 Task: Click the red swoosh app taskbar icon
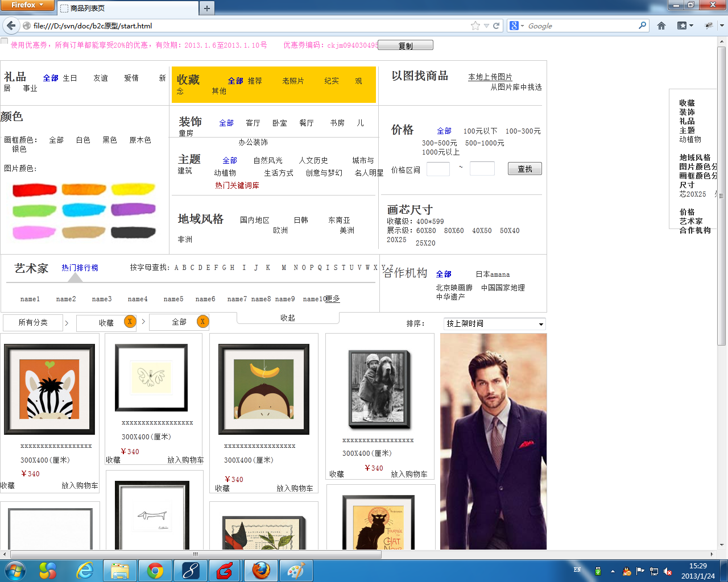(x=225, y=571)
